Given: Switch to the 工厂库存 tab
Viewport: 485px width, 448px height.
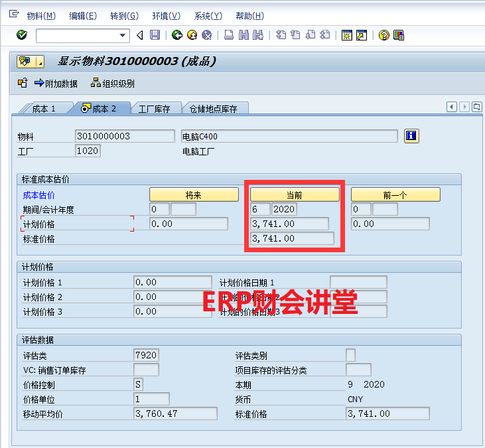Looking at the screenshot, I should (154, 109).
